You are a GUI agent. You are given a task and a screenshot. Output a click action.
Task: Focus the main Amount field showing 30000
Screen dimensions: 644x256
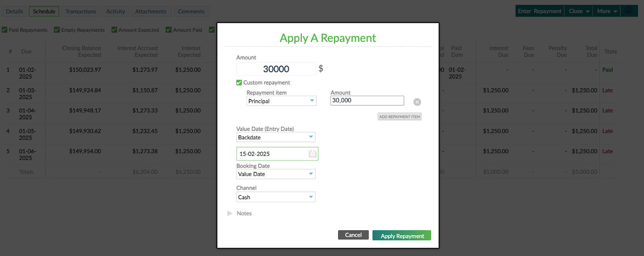tap(276, 69)
